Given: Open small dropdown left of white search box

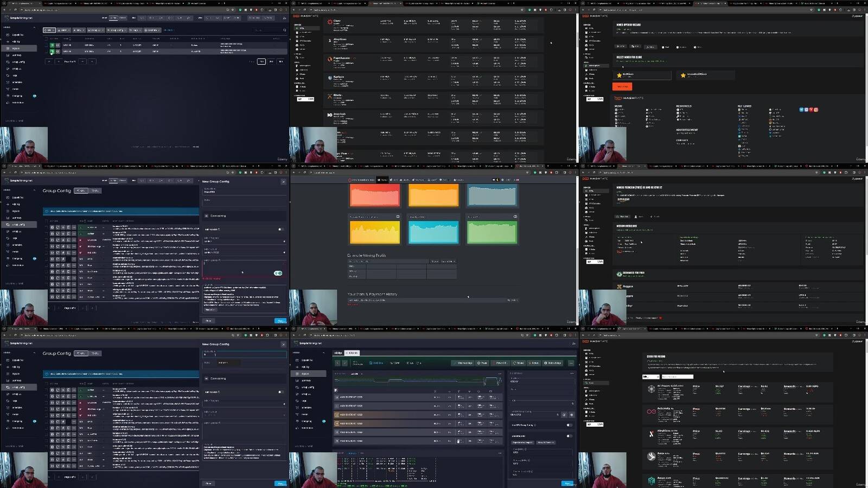Looking at the screenshot, I should tap(650, 377).
